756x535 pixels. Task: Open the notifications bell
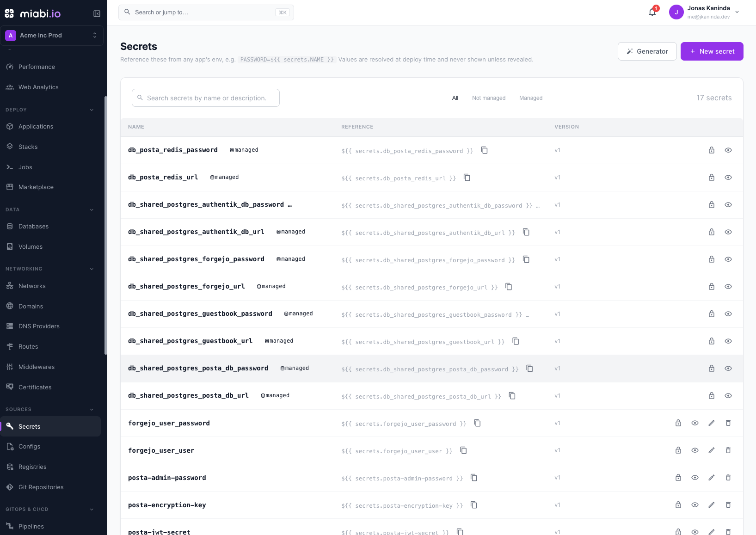pos(652,12)
